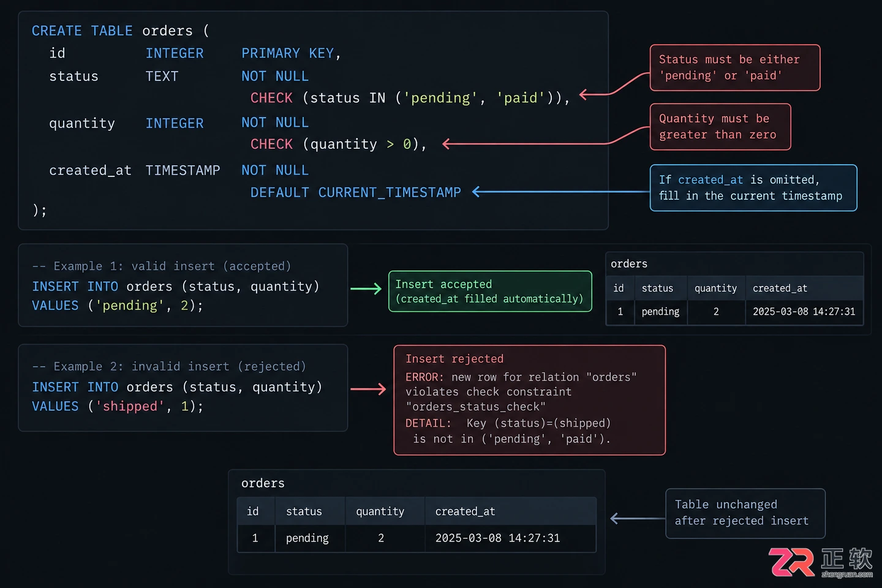Click '(created_at filled automatically)' text
882x588 pixels.
[489, 299]
